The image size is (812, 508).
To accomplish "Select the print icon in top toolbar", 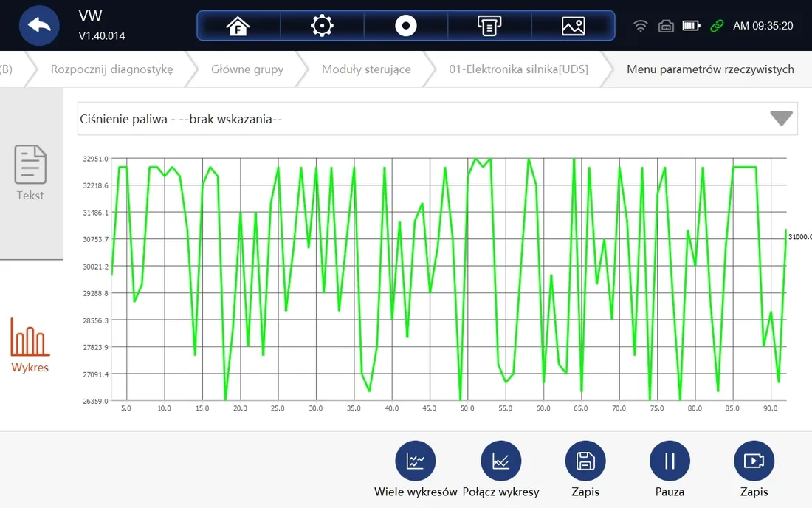I will click(489, 25).
